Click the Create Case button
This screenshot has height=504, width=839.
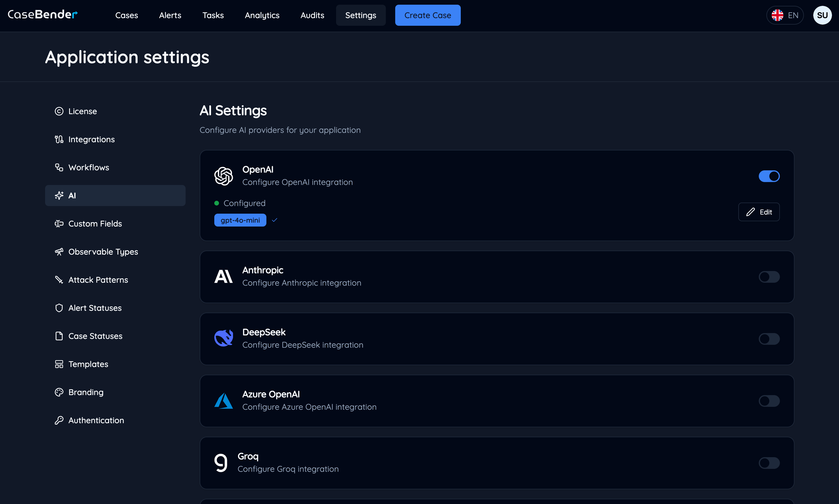pyautogui.click(x=428, y=15)
